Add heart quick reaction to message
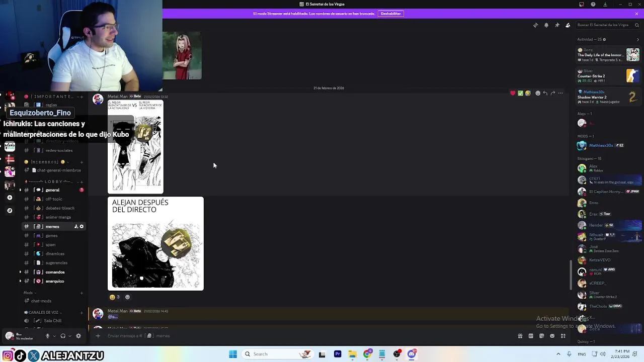644x362 pixels. pos(513,93)
